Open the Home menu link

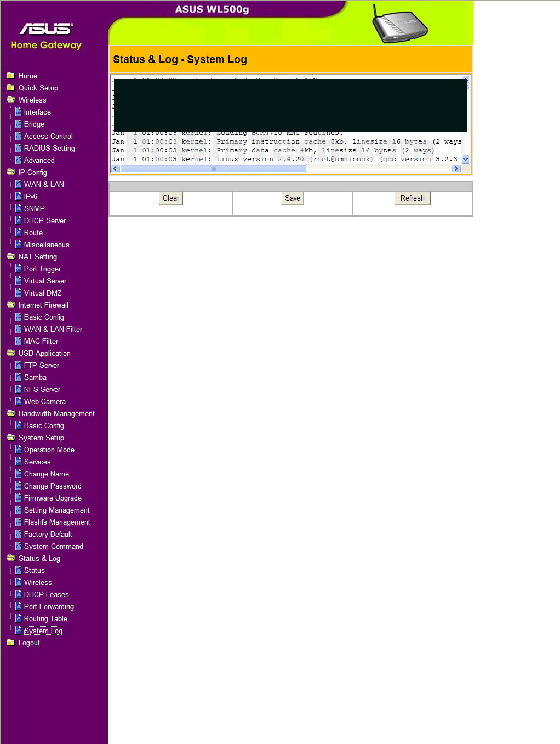pyautogui.click(x=28, y=76)
